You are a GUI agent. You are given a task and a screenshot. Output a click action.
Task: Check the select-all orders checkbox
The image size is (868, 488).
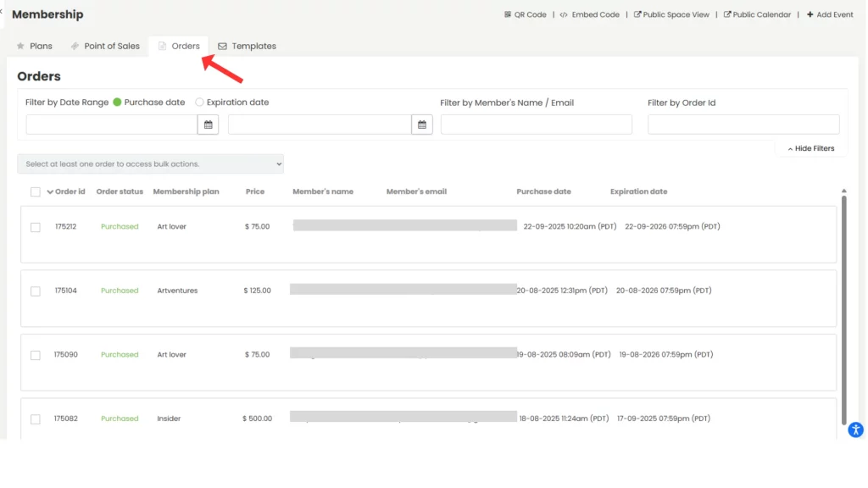pos(36,192)
